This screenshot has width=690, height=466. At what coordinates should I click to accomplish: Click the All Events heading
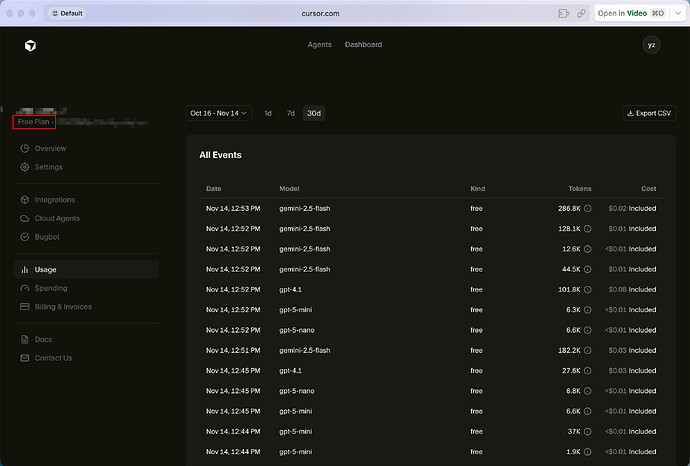(x=220, y=155)
